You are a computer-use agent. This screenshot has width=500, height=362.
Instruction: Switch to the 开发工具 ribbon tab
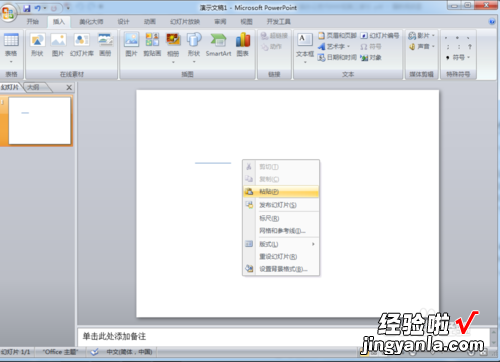point(278,22)
